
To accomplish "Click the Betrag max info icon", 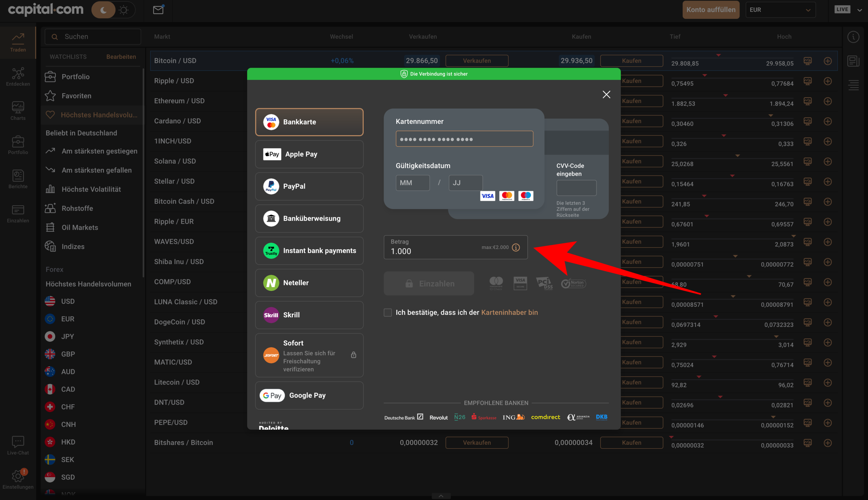I will click(516, 247).
